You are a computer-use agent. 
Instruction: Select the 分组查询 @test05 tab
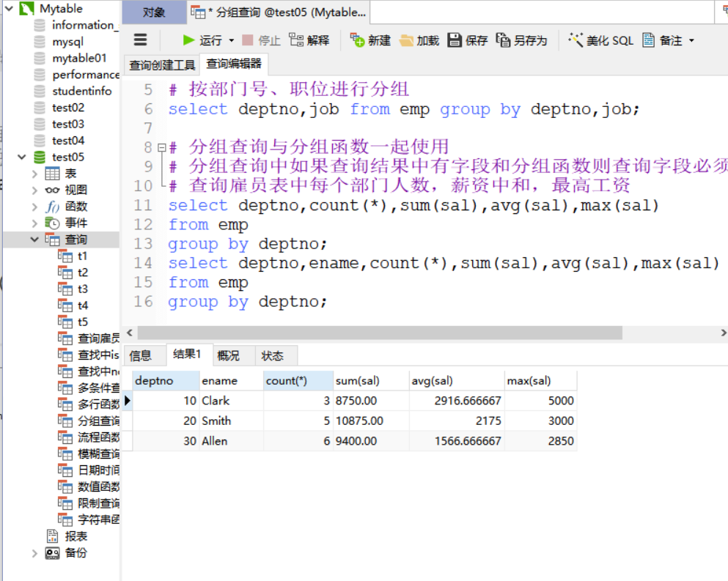tap(279, 12)
